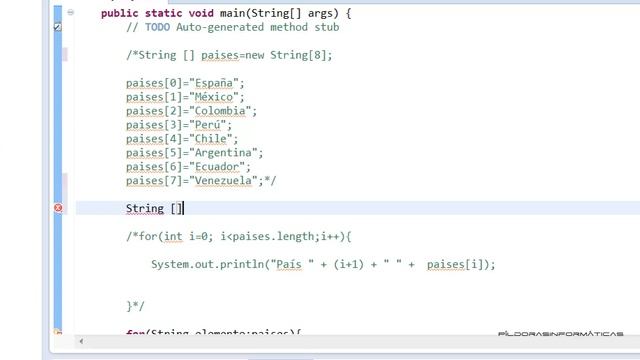Click the 'public static void main' declaration
This screenshot has height=360, width=640.
[x=226, y=13]
